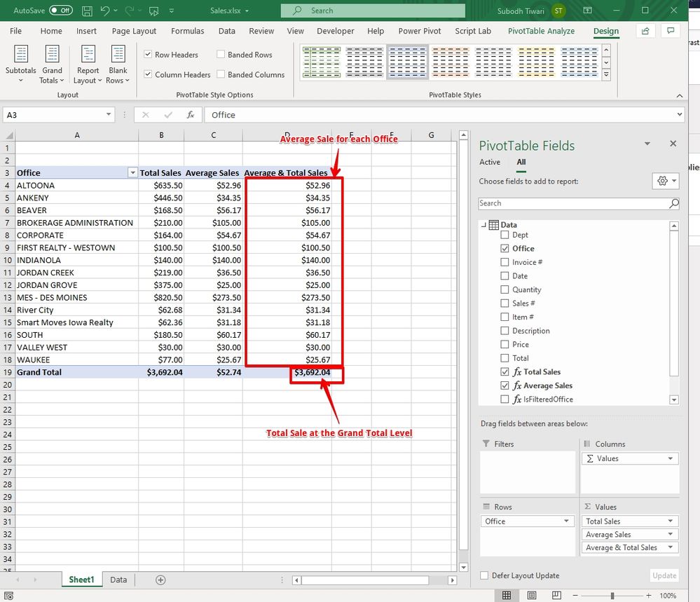Screen dimensions: 700x602
Task: Click the Select All corner triangle
Action: point(9,135)
